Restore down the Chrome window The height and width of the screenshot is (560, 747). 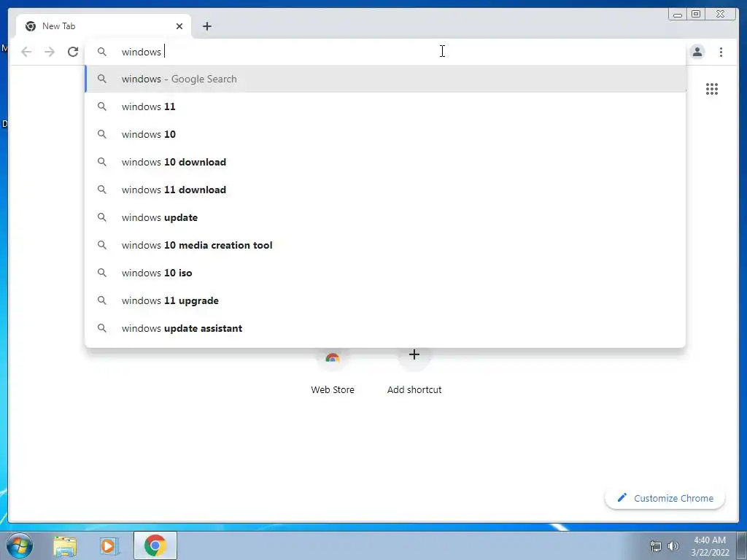[695, 15]
